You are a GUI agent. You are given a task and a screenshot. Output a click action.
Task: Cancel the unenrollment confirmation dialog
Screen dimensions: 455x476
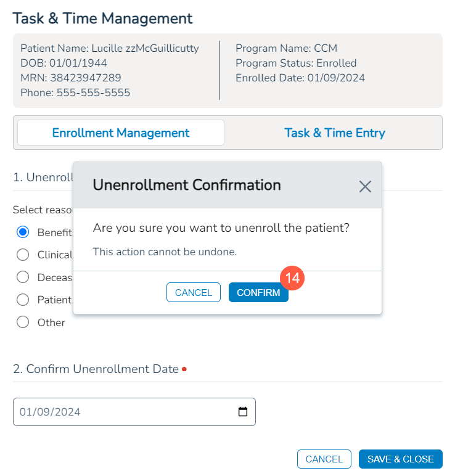point(194,293)
